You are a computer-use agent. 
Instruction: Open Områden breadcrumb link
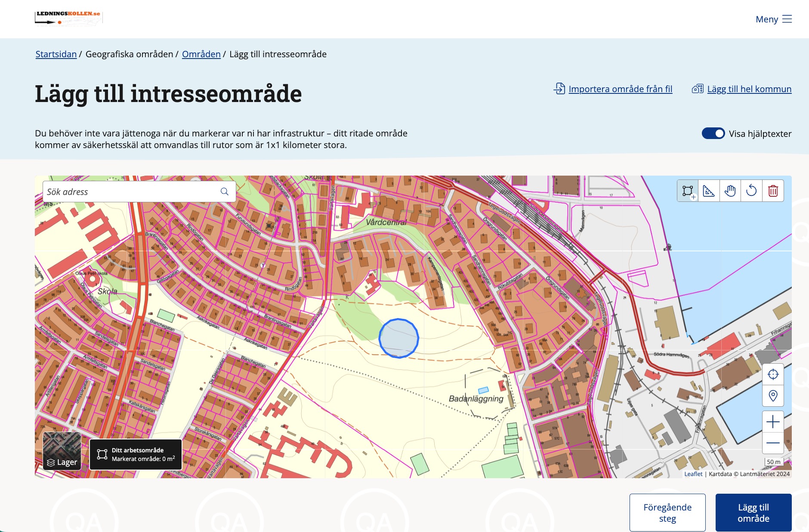point(201,54)
